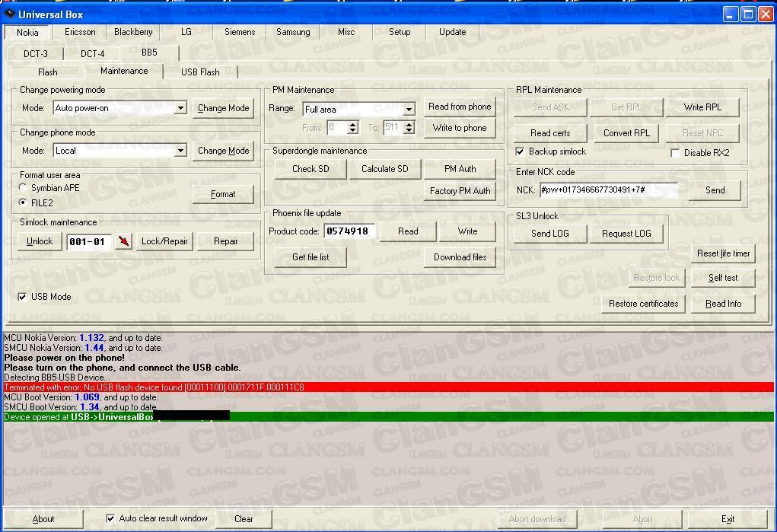Click the PM Auth button
The image size is (777, 532).
point(460,169)
